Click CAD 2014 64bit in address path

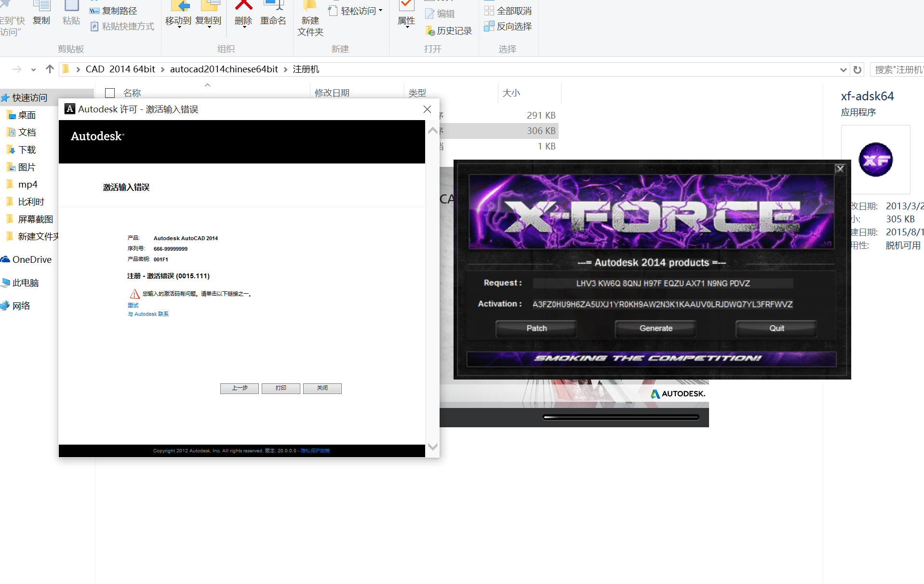coord(121,69)
